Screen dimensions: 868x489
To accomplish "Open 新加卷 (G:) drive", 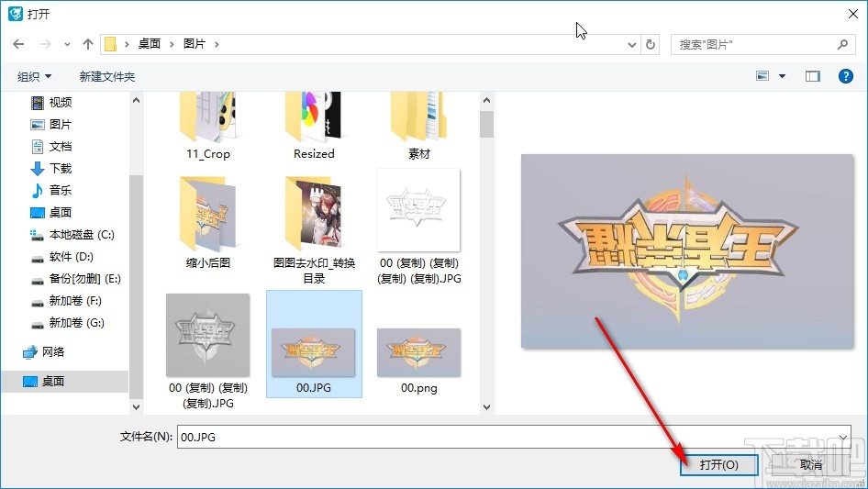I will (x=76, y=322).
